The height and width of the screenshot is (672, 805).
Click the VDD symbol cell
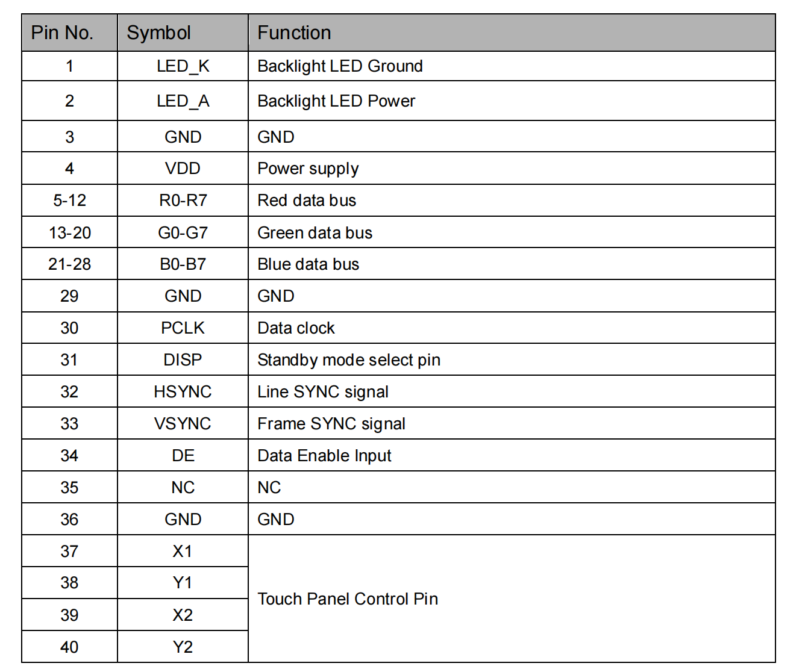point(183,169)
